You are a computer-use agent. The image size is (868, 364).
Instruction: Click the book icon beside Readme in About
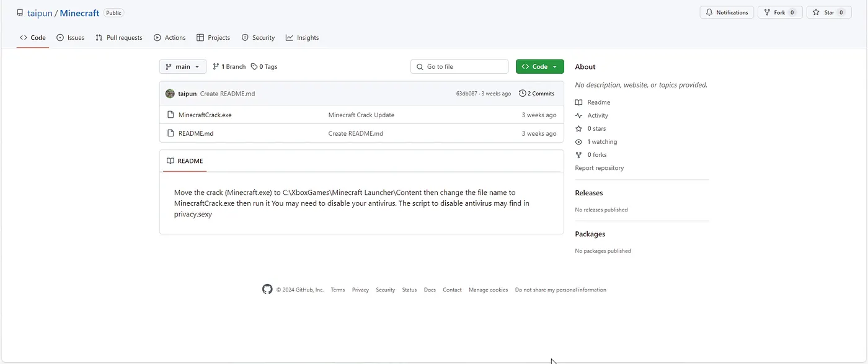click(579, 102)
